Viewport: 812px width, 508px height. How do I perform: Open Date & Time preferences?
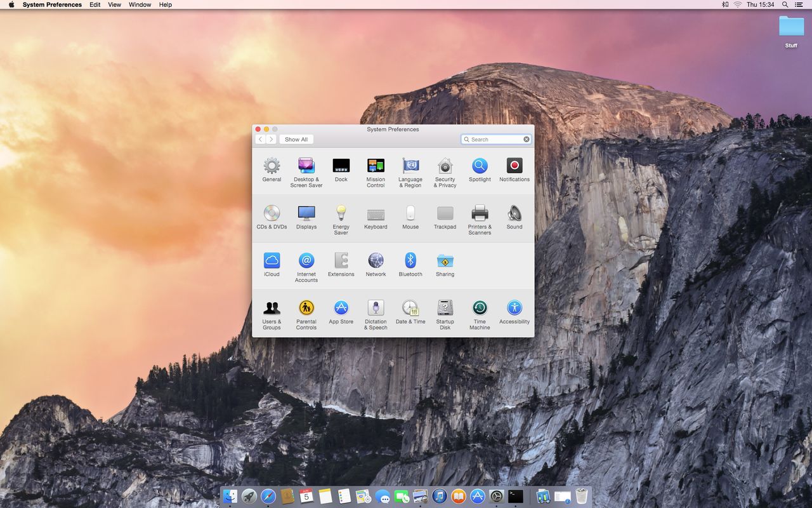[410, 312]
